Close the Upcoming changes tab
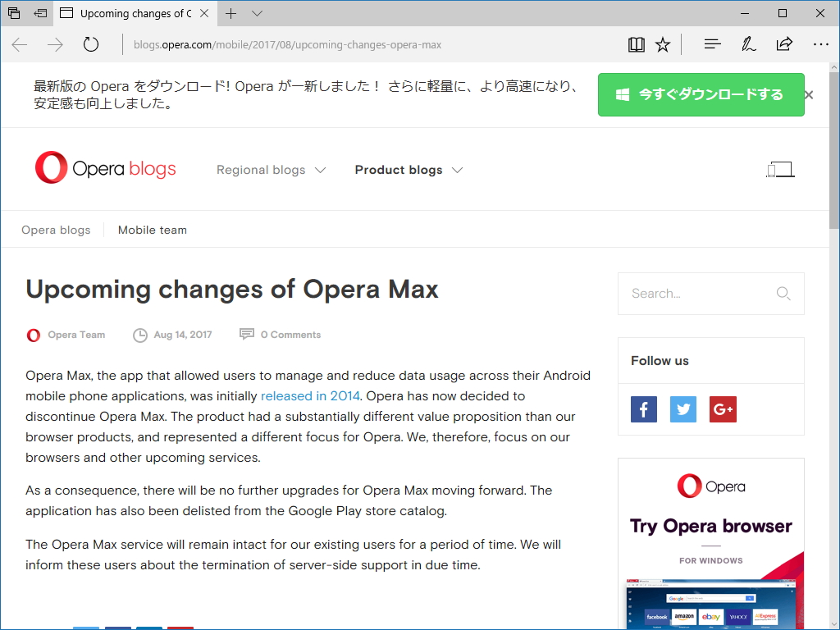The height and width of the screenshot is (630, 840). point(204,13)
